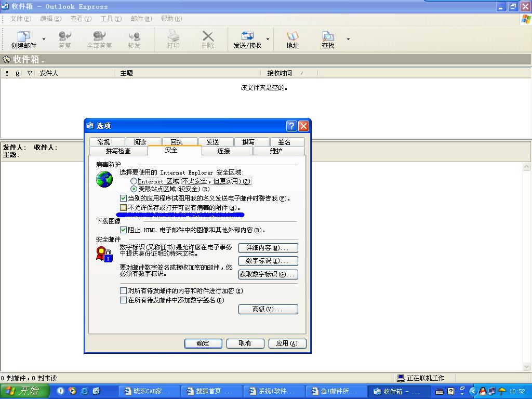Image resolution: width=532 pixels, height=399 pixels.
Task: Click the attachment paperclip column header
Action: [x=18, y=73]
